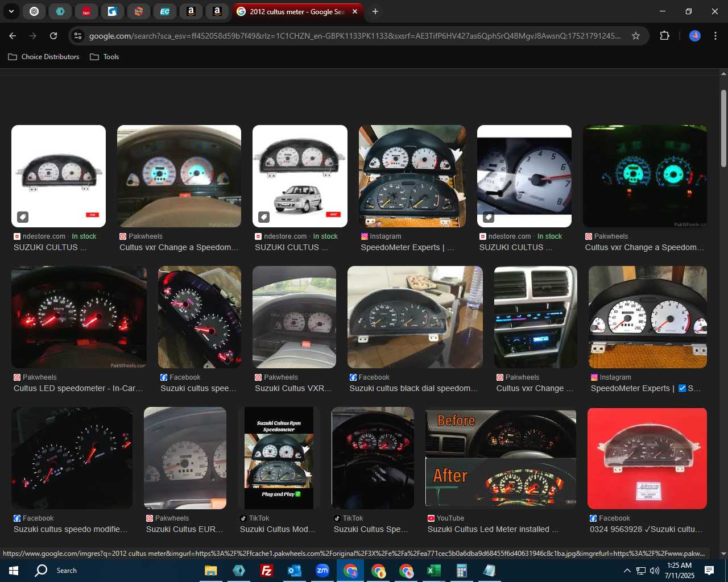Open first Pakwheels Cultus vxr Change a Speedom link
Image resolution: width=728 pixels, height=582 pixels.
(x=179, y=247)
